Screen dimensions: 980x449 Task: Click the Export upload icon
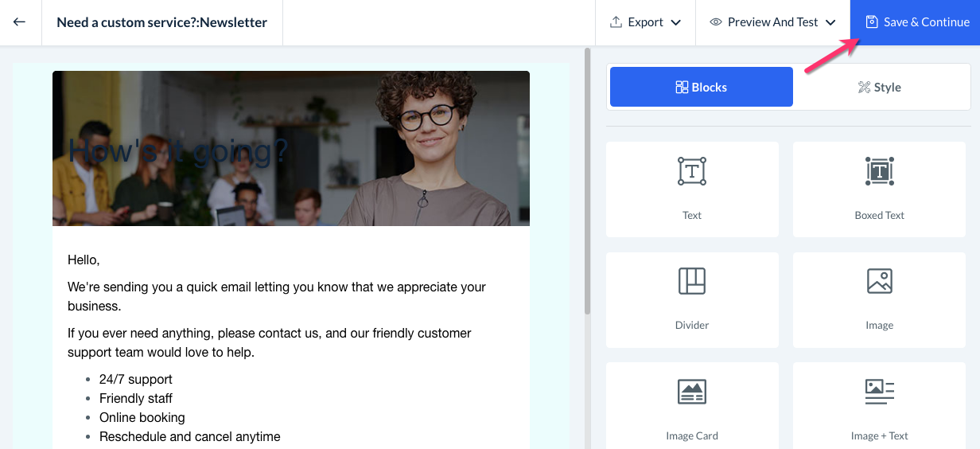[x=616, y=22]
